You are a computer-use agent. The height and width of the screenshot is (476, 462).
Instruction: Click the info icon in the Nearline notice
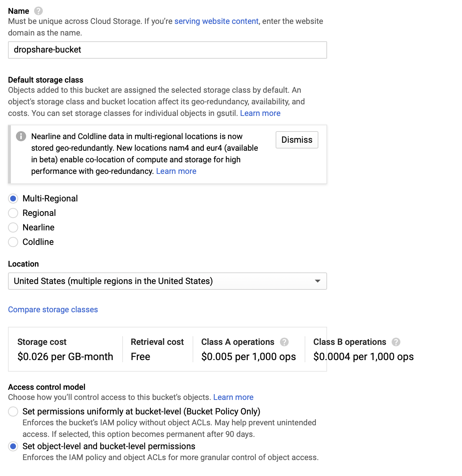(x=21, y=136)
